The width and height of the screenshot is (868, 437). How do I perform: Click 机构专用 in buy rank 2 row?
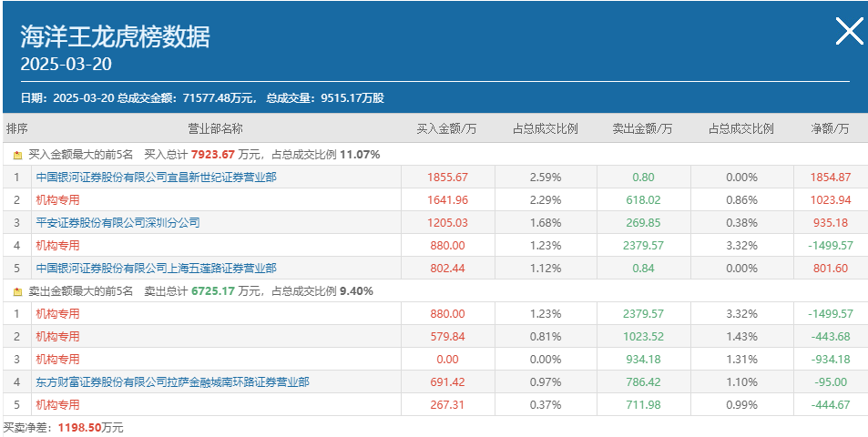coord(57,200)
